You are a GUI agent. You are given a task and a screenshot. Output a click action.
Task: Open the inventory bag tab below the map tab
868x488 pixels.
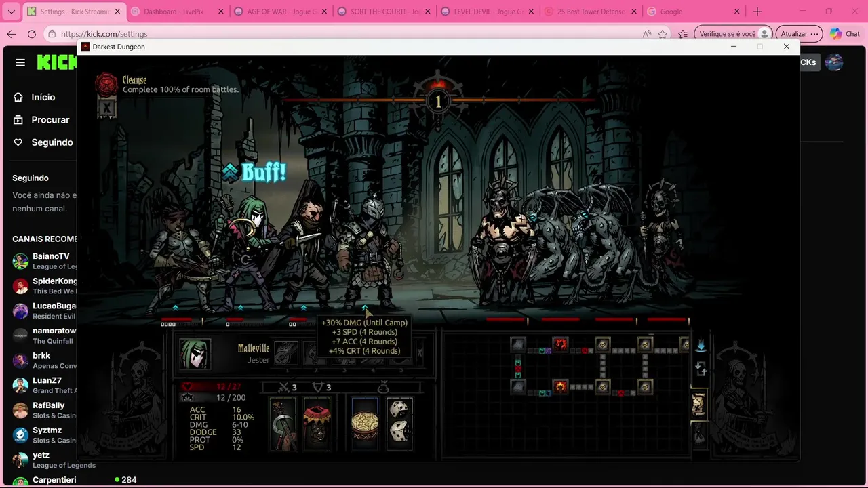[x=698, y=434]
